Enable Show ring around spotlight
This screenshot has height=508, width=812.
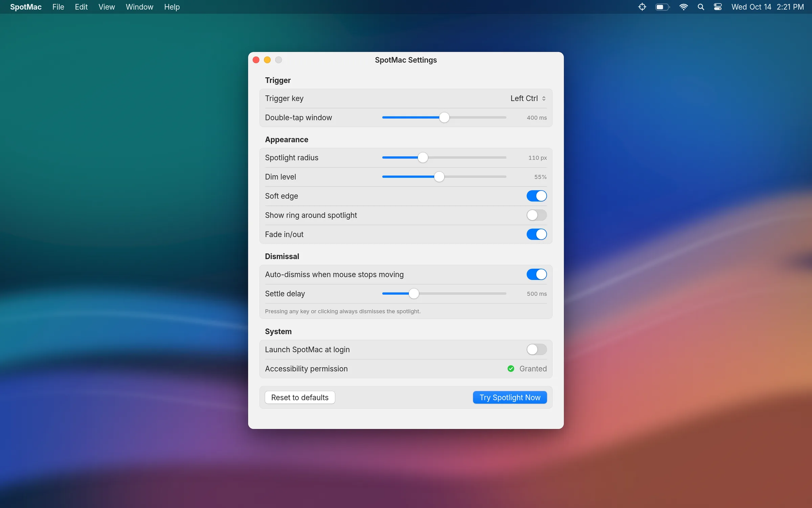[536, 215]
